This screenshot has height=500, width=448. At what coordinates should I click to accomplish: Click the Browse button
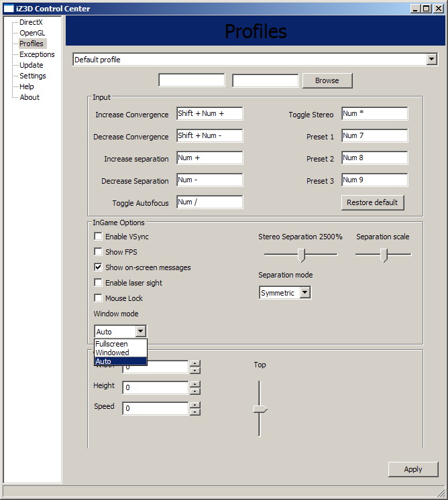tap(327, 80)
